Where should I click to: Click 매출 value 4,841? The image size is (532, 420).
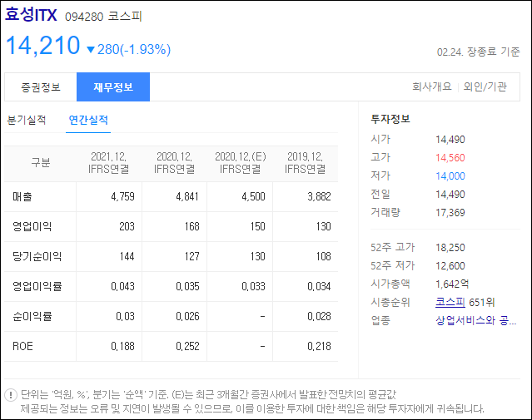click(187, 196)
